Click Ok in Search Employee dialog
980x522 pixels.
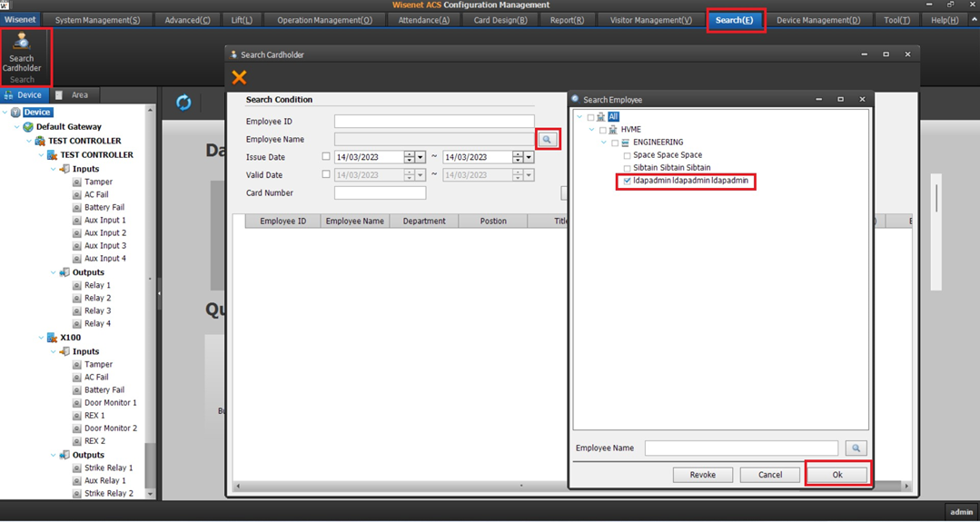point(837,475)
